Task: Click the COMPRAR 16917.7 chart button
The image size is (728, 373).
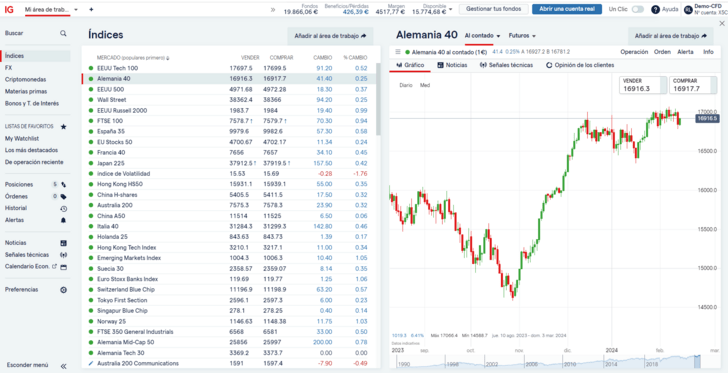Action: click(693, 85)
